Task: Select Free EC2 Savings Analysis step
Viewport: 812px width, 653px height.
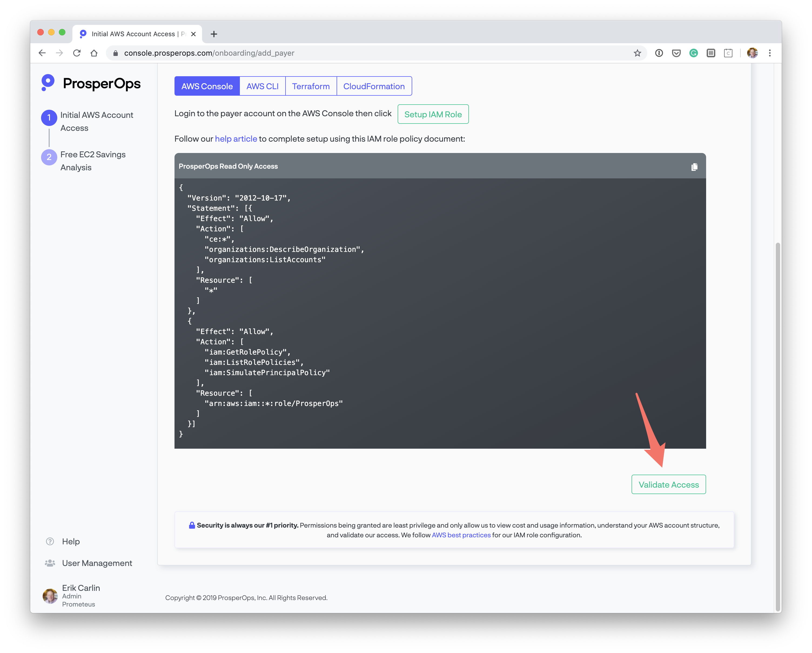Action: click(x=93, y=161)
